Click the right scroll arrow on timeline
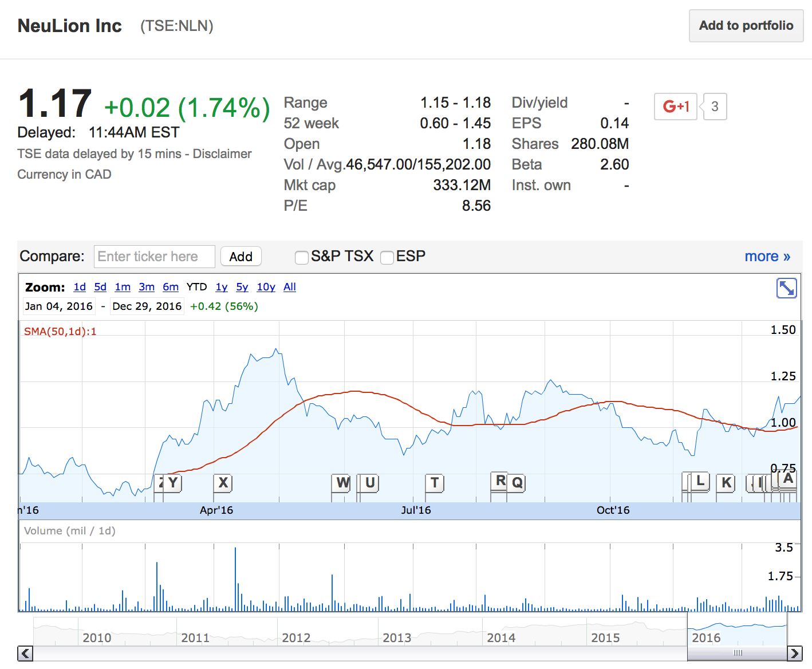Image resolution: width=812 pixels, height=669 pixels. [795, 653]
